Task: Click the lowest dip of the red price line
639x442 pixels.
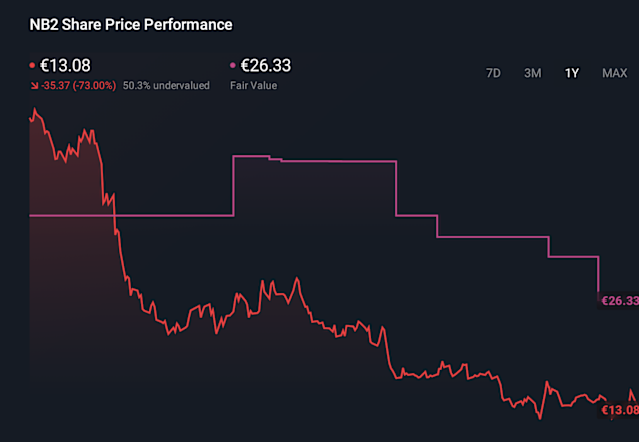Action: 540,416
